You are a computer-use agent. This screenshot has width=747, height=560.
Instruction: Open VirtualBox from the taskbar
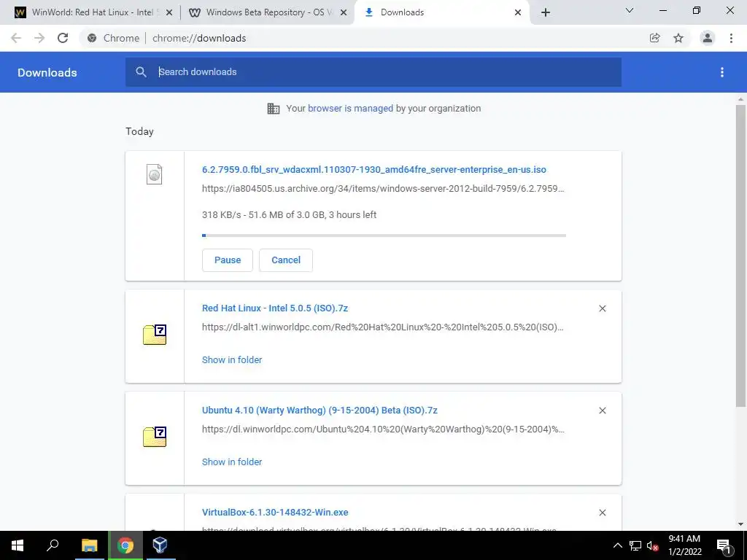[x=160, y=545]
